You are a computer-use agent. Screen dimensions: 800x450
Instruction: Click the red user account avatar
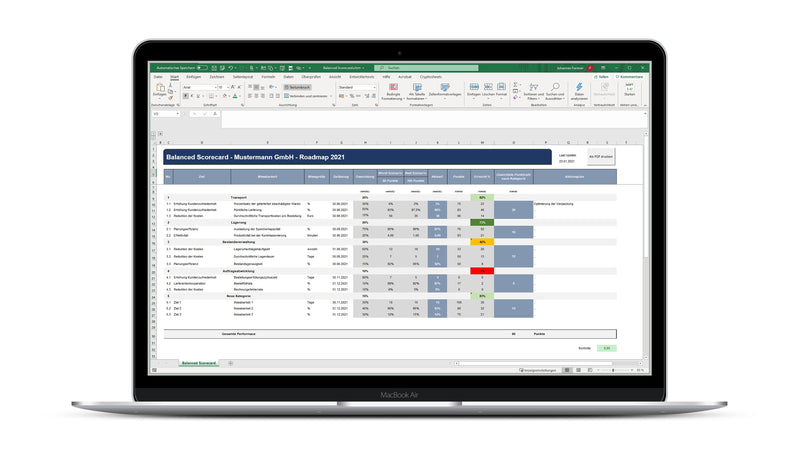click(x=590, y=68)
